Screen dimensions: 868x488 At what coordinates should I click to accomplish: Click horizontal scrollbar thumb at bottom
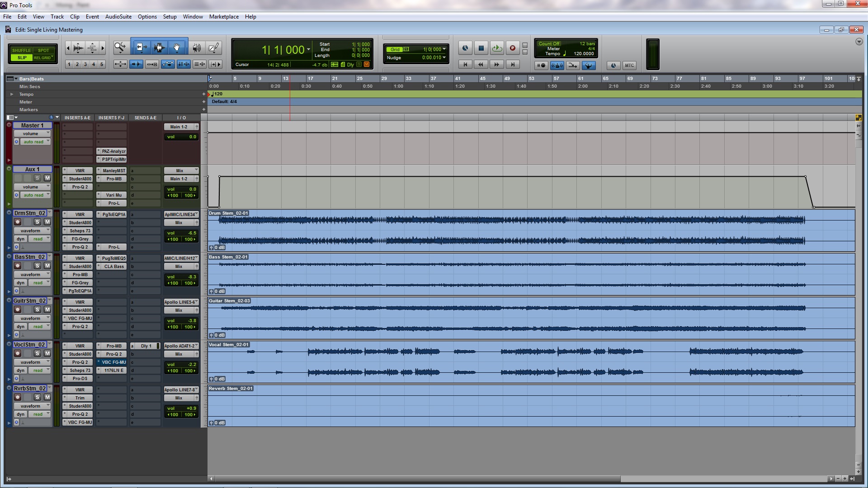click(418, 479)
